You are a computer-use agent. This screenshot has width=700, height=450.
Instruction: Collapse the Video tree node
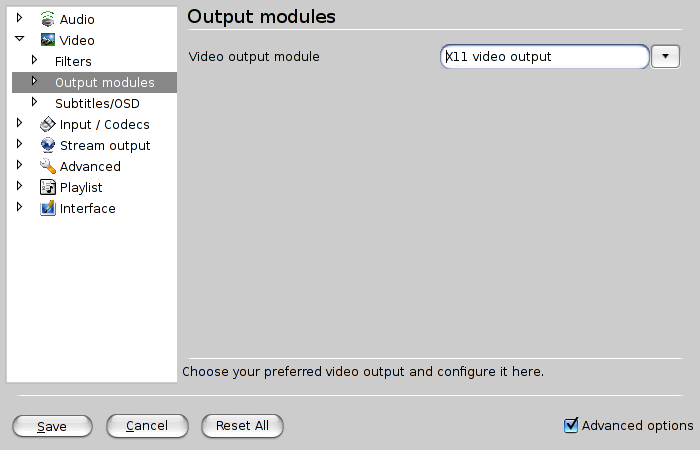click(19, 39)
